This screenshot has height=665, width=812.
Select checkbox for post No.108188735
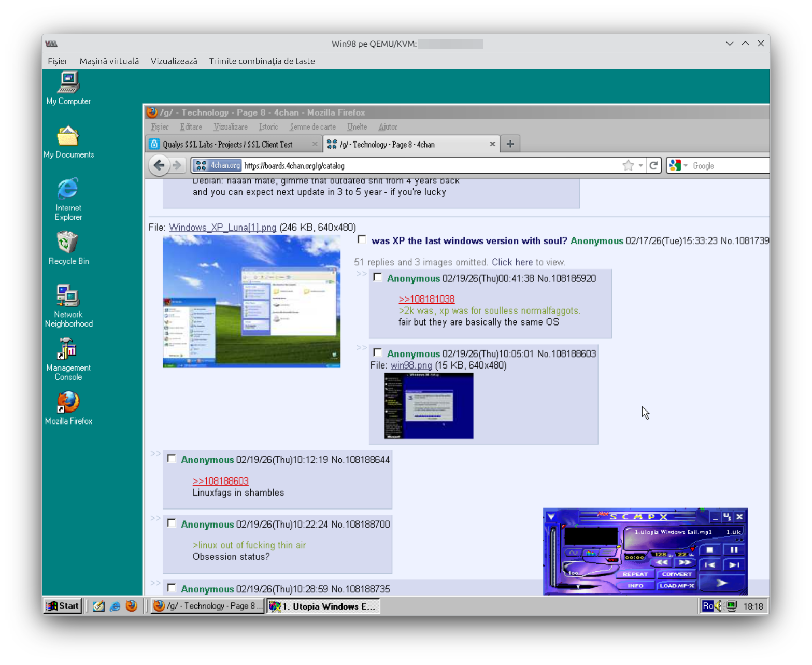172,588
